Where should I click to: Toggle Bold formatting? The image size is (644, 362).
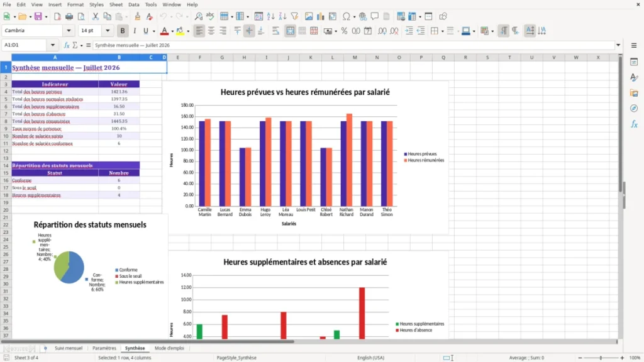(123, 31)
